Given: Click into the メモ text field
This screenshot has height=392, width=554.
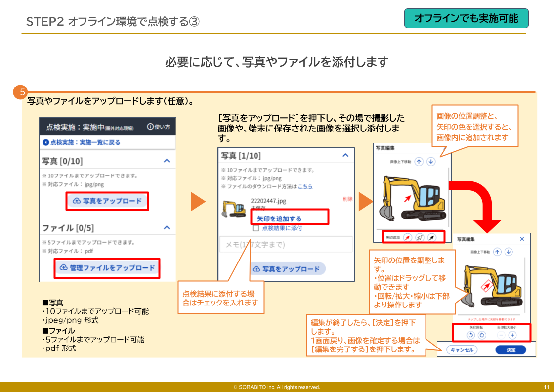Looking at the screenshot, I should coord(286,244).
